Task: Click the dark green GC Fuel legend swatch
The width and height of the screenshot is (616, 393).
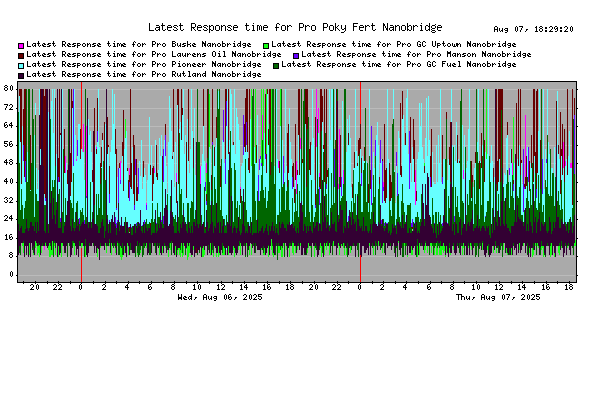Action: click(x=276, y=66)
